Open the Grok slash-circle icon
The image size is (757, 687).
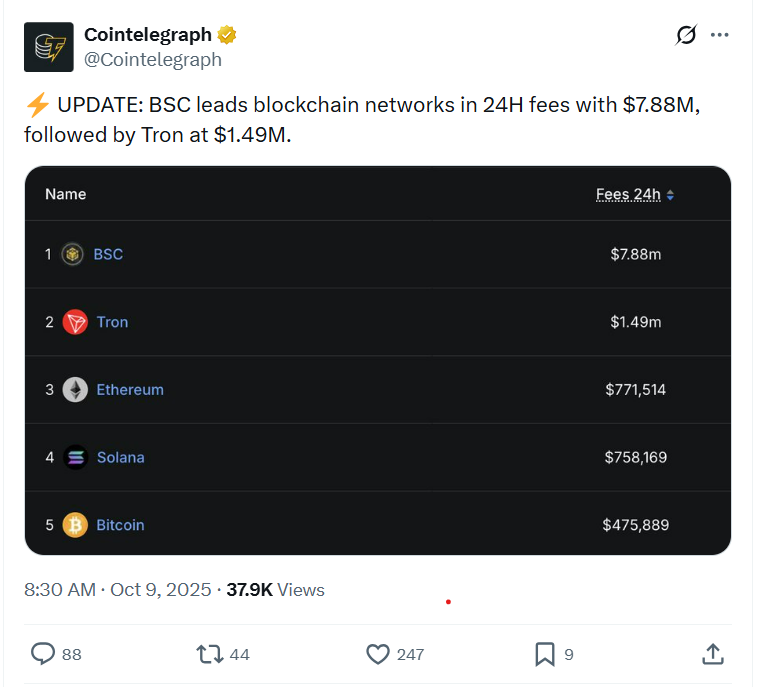686,35
